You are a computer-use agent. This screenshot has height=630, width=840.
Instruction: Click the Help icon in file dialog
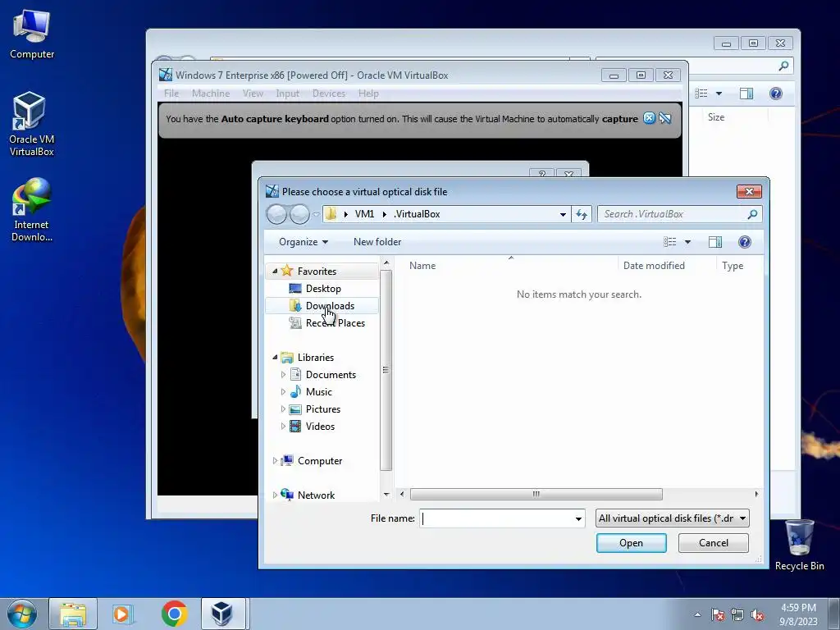pos(745,242)
